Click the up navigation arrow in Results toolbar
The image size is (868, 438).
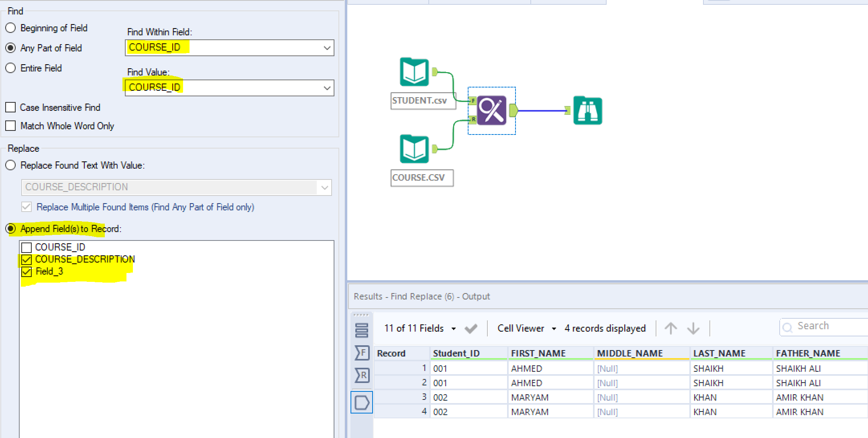coord(670,328)
